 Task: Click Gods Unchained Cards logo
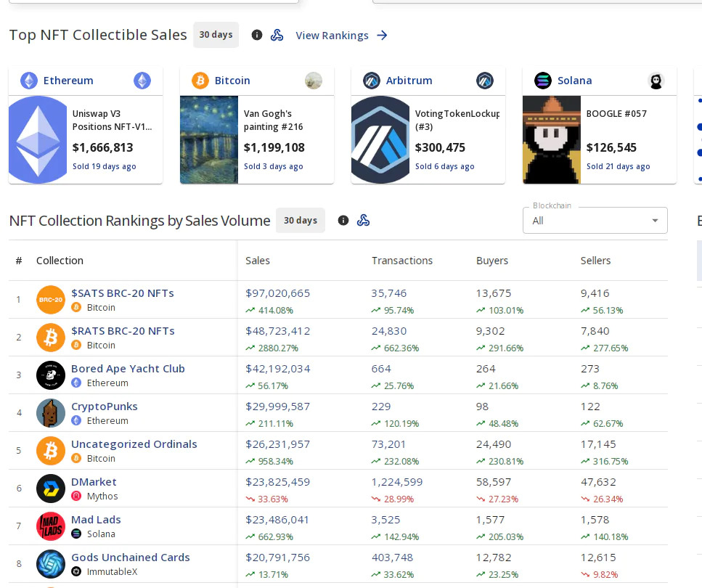coord(51,564)
